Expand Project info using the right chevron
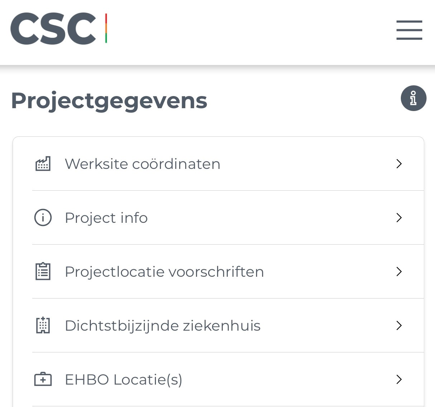 coord(399,218)
